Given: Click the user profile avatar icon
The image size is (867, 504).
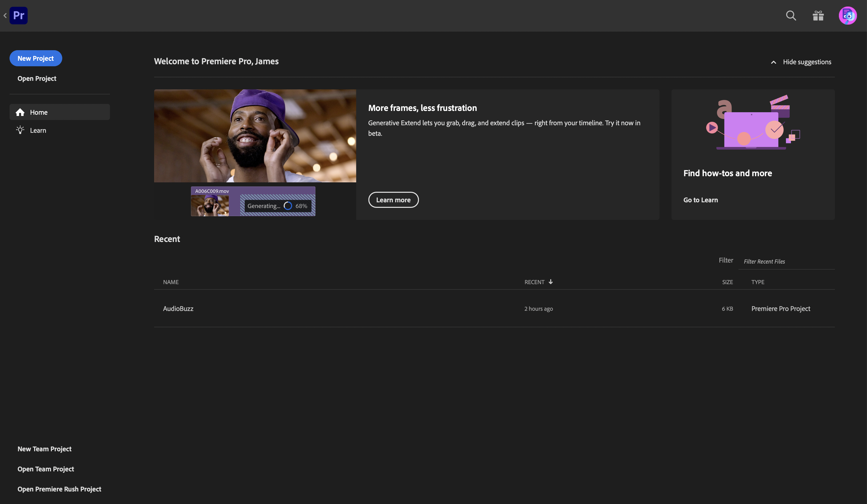Looking at the screenshot, I should (848, 16).
